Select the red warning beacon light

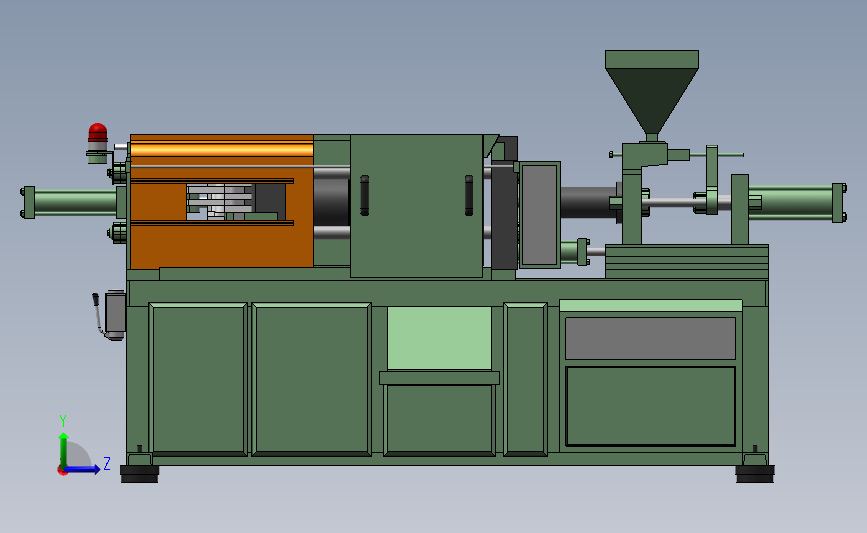click(x=98, y=132)
